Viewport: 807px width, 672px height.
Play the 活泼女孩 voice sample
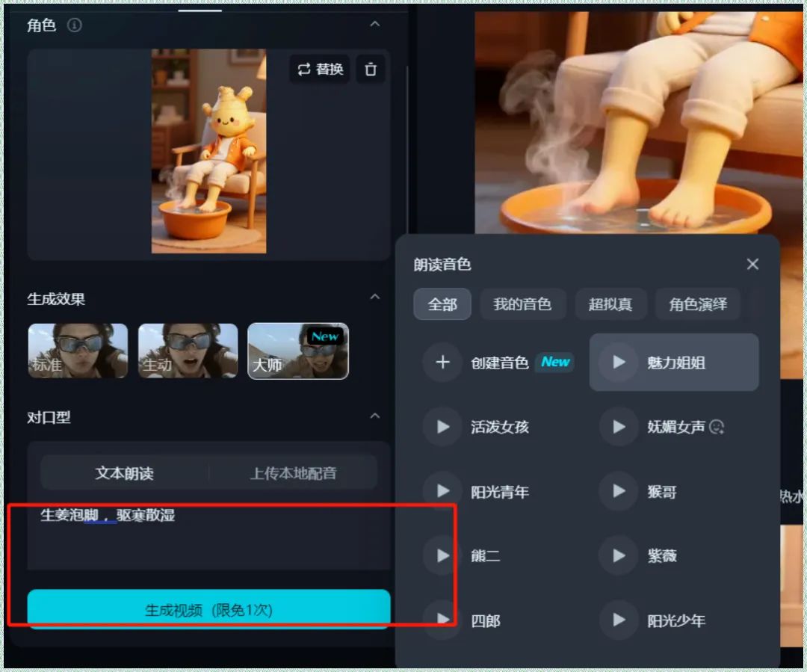point(442,426)
